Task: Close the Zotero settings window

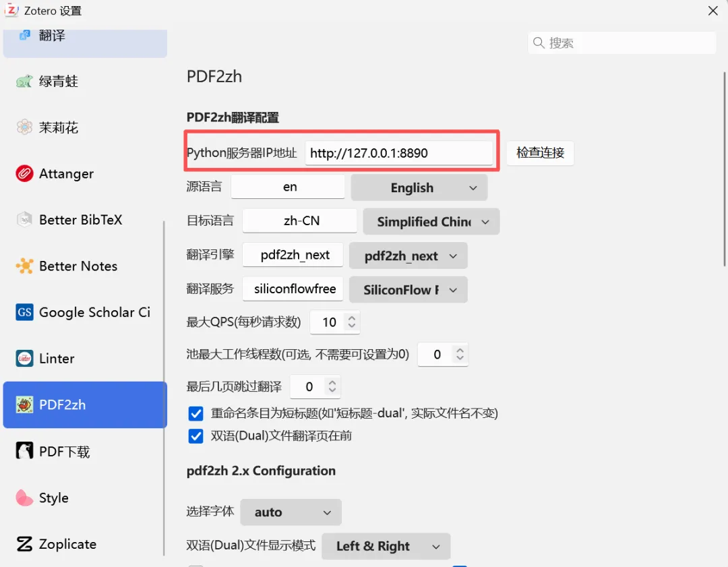Action: (713, 11)
